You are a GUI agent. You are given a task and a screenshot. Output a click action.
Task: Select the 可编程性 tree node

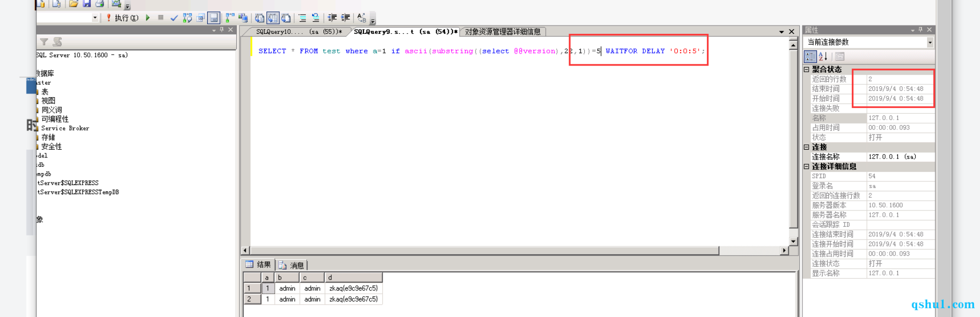click(x=55, y=119)
